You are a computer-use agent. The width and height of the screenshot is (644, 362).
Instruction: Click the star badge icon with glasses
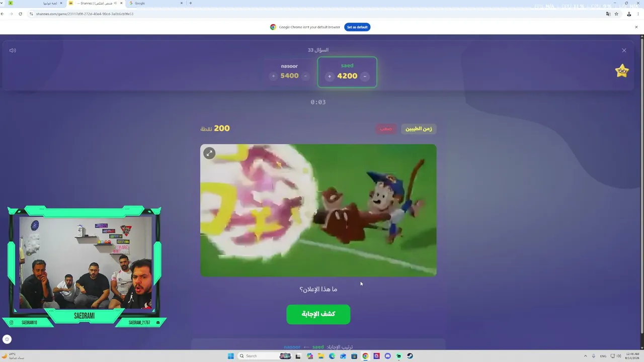click(622, 71)
